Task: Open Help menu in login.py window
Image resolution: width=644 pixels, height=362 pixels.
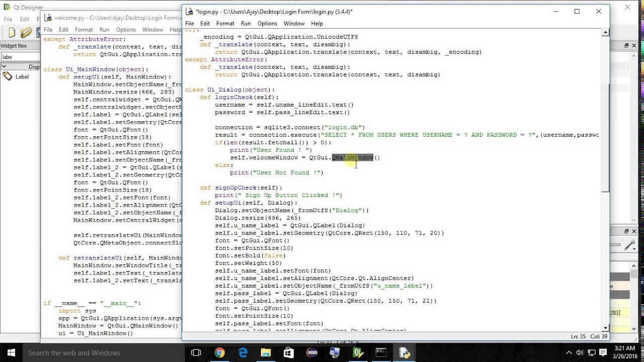Action: (317, 24)
